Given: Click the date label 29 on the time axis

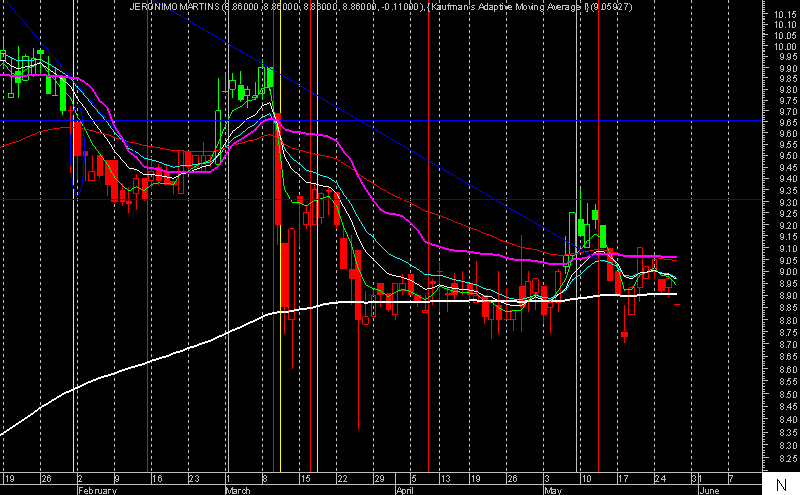Looking at the screenshot, I should pos(379,479).
